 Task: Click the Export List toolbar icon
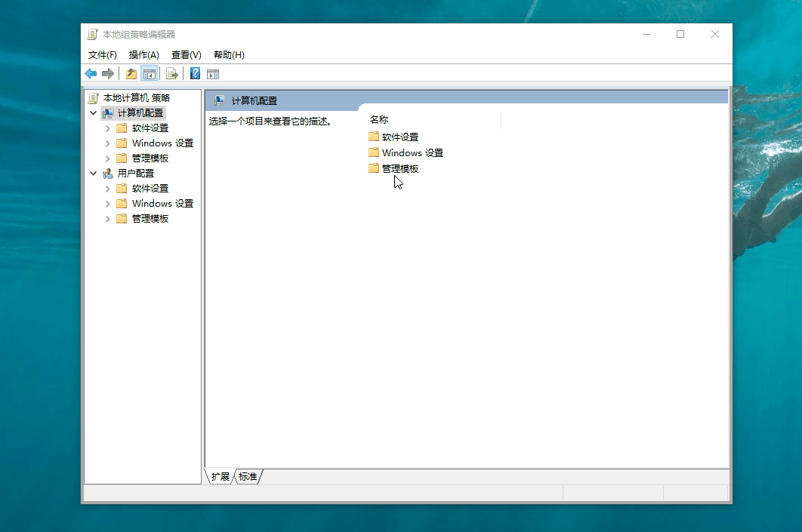[x=172, y=73]
